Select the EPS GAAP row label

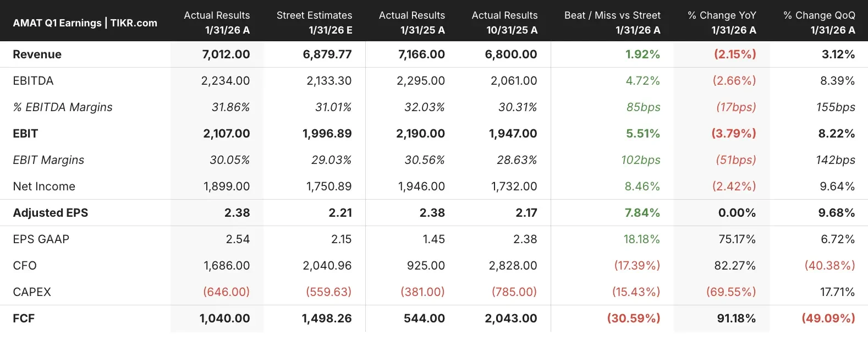point(41,239)
